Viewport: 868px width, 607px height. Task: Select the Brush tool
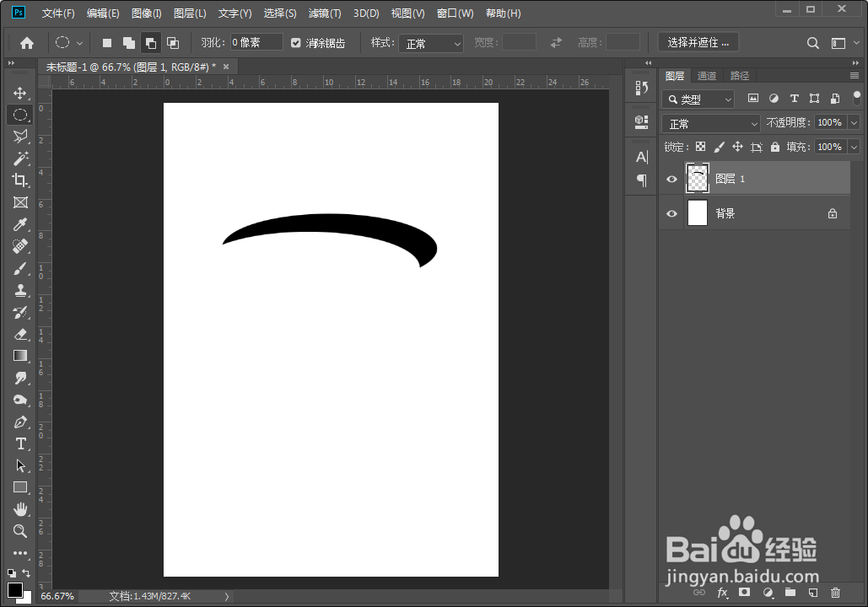click(20, 268)
